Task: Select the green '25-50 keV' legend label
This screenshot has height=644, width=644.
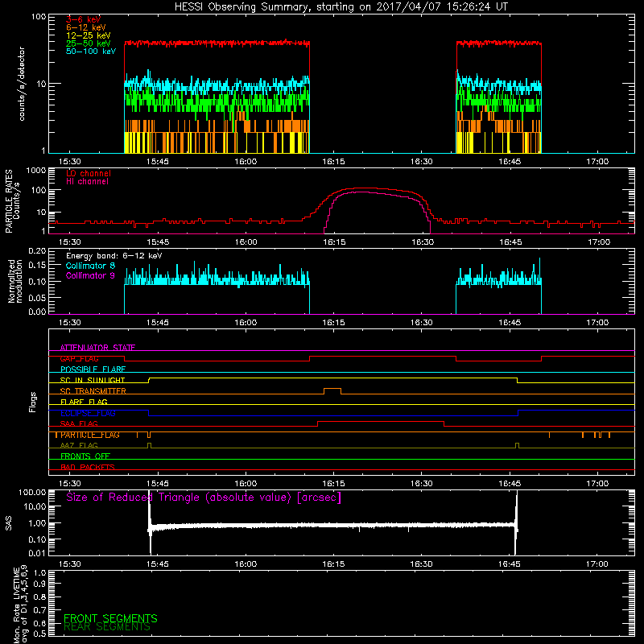Action: (x=89, y=43)
